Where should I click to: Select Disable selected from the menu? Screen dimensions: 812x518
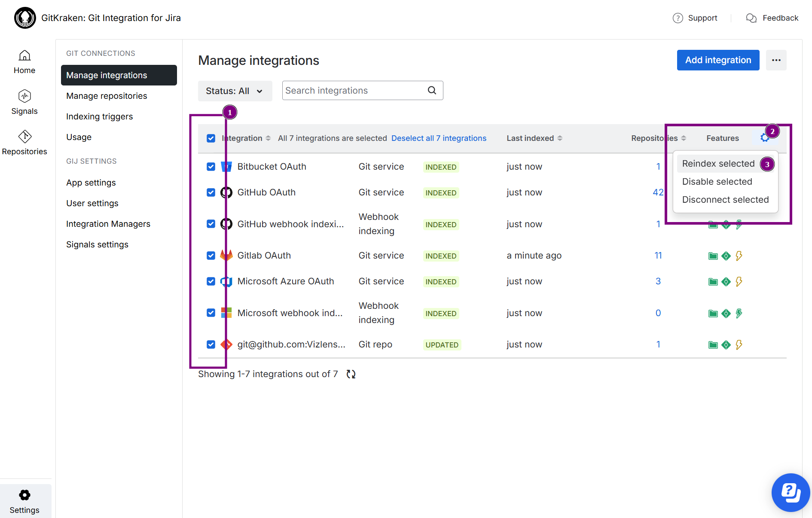pos(717,181)
